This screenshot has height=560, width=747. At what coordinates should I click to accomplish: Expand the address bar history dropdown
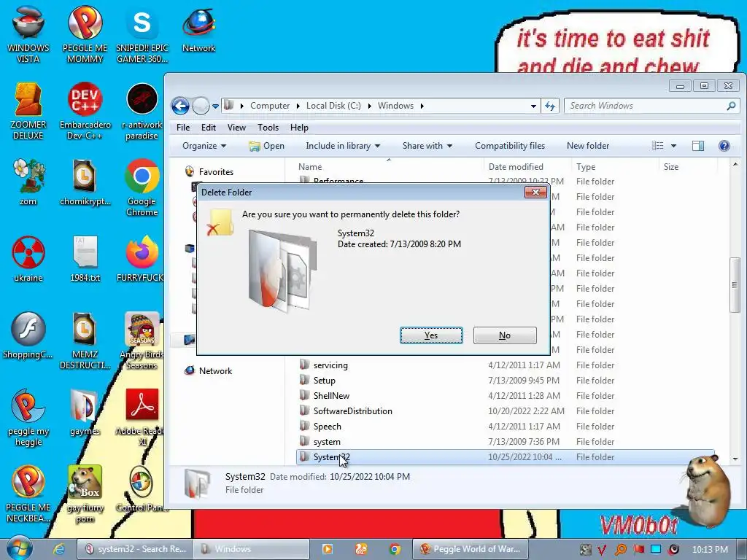click(x=533, y=106)
